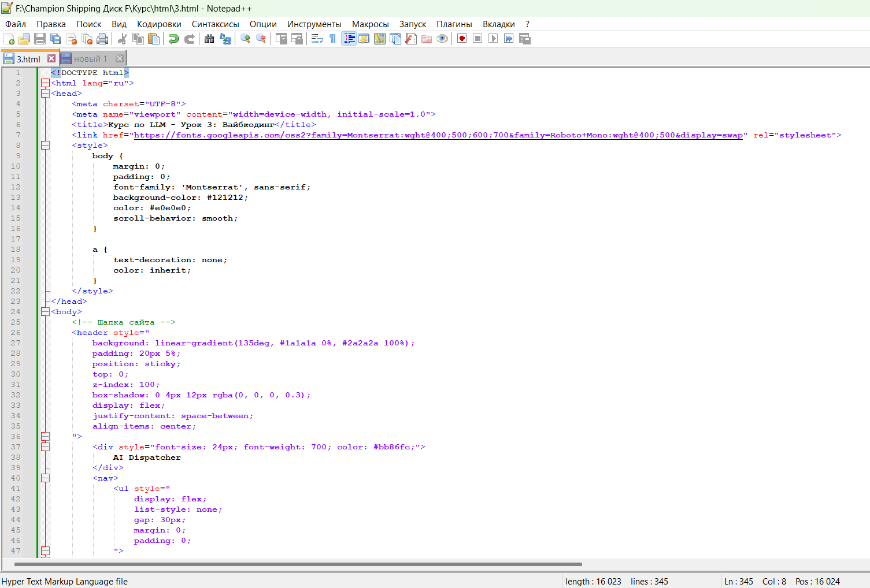Click the Copy icon in toolbar
The height and width of the screenshot is (588, 870).
(x=138, y=39)
